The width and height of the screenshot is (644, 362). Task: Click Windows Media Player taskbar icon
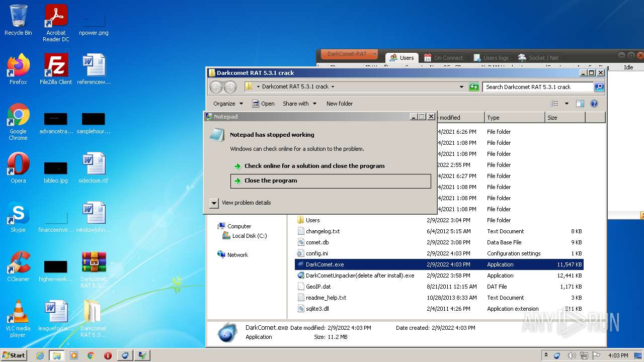pos(73,355)
